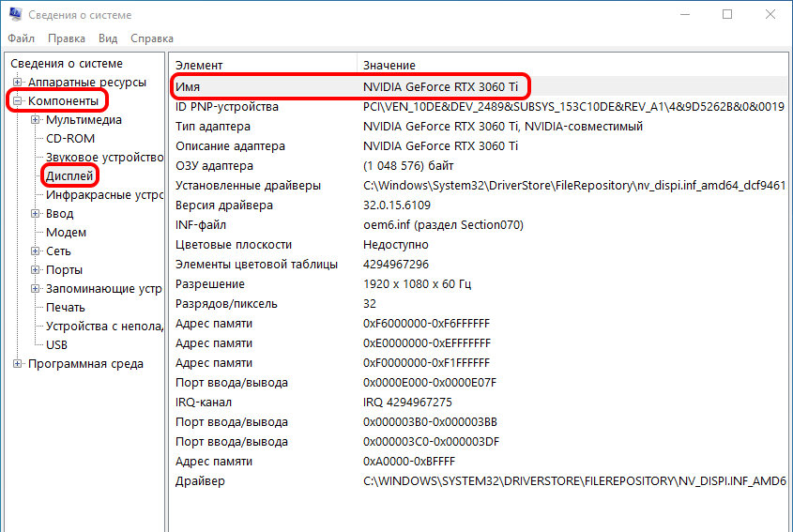Select the Установленные драйверы row

coord(479,186)
